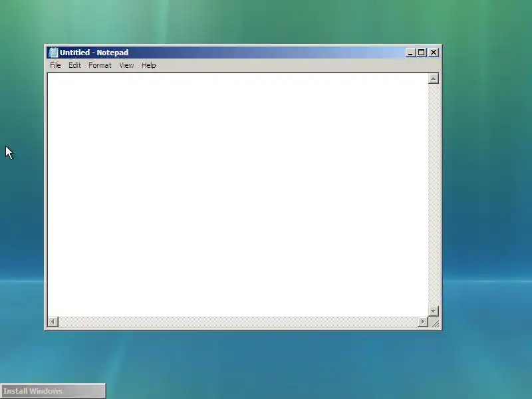
Task: Click inside the Notepad text area
Action: point(237,194)
